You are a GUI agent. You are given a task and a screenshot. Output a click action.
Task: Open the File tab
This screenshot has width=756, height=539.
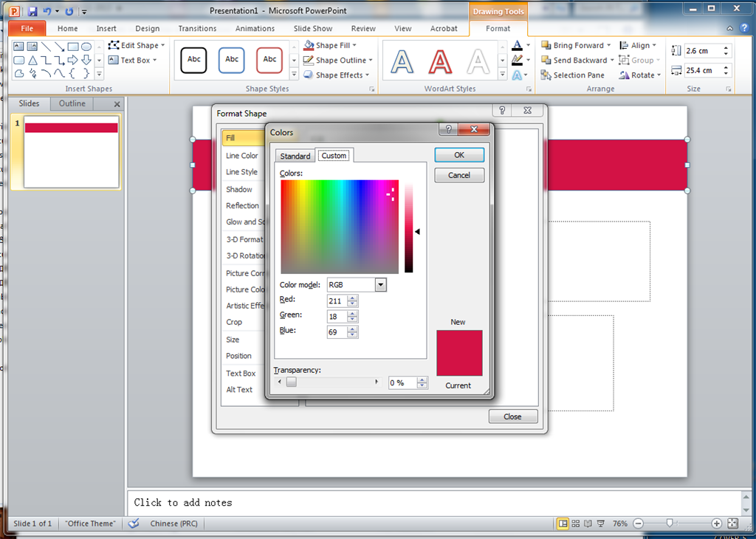pos(27,29)
